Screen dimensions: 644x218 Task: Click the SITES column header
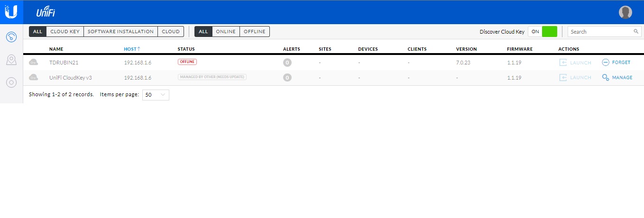(x=325, y=49)
